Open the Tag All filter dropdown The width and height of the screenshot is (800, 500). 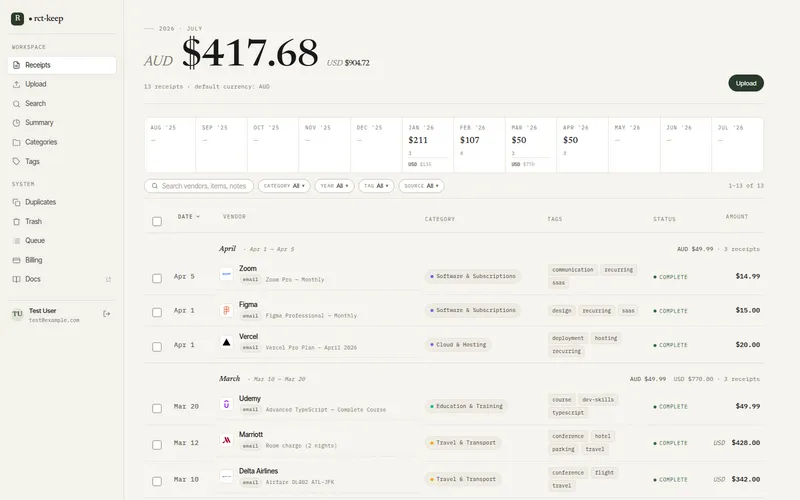(x=377, y=186)
